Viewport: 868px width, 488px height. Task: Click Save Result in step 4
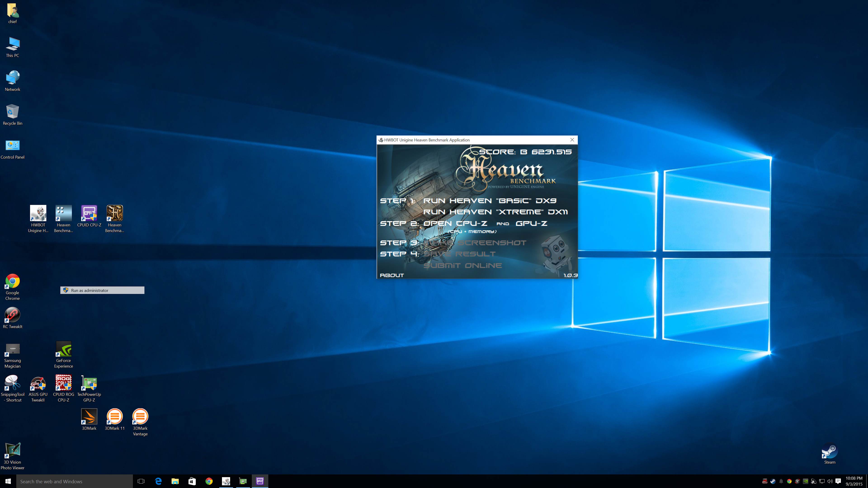click(x=459, y=254)
